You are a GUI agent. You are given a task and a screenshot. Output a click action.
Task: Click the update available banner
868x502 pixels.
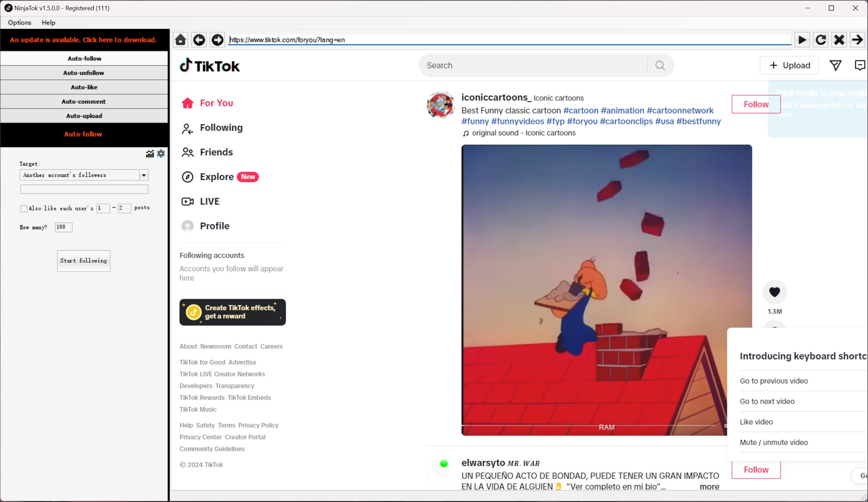84,40
